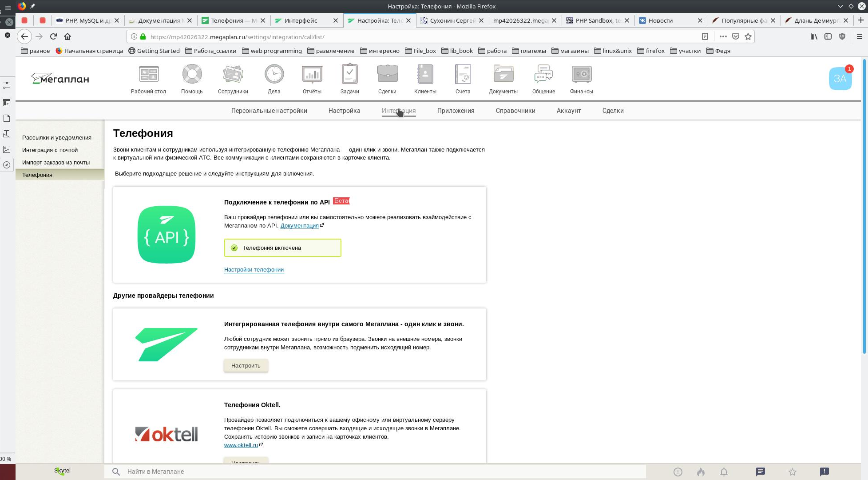Switch to the Справочники settings tab
The image size is (868, 480).
pos(515,111)
